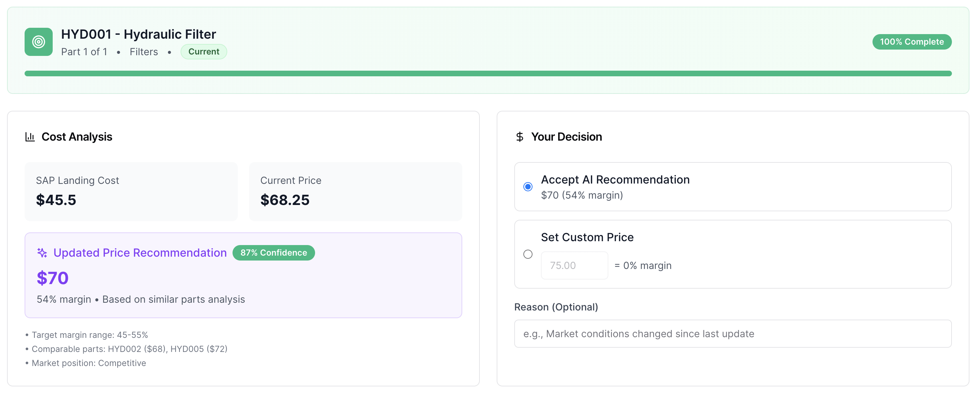Click the dollar sign Your Decision icon
The width and height of the screenshot is (980, 398).
coord(519,137)
